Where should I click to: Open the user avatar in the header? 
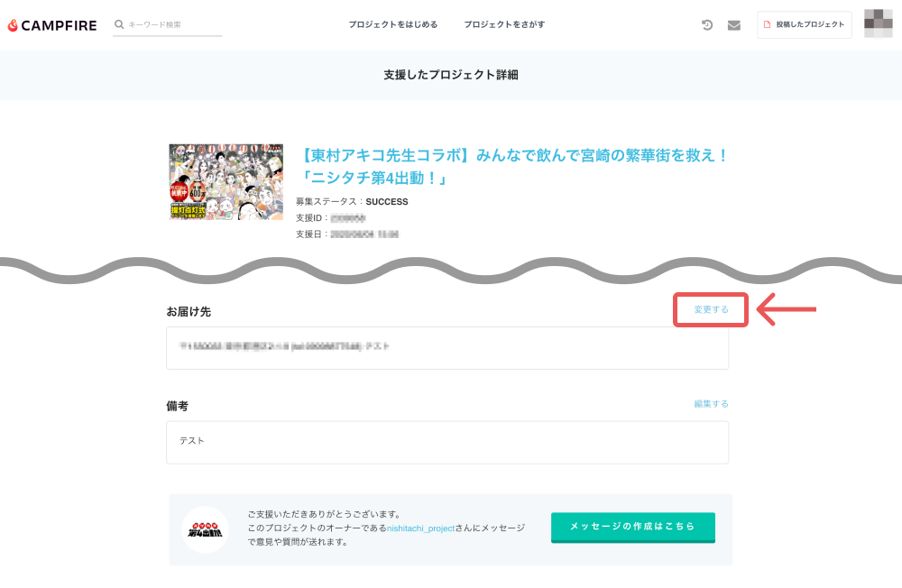tap(878, 24)
